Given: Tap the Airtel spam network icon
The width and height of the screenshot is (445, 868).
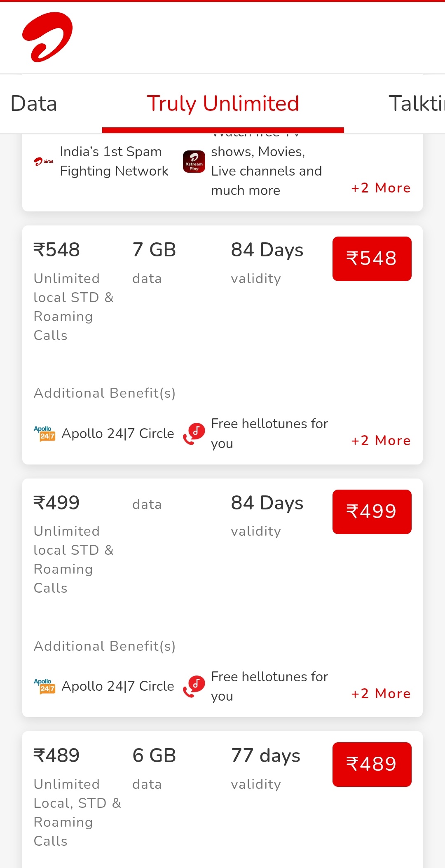Looking at the screenshot, I should point(44,161).
